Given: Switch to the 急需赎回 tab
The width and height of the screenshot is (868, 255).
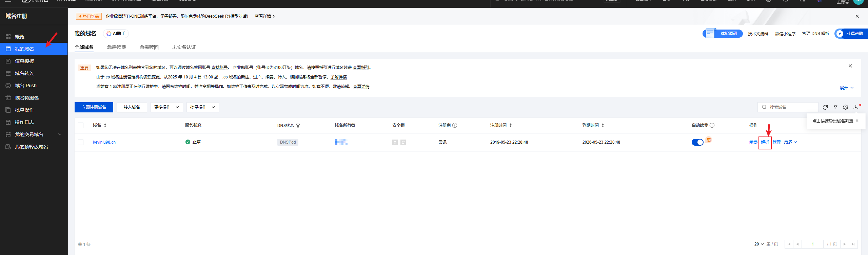Looking at the screenshot, I should click(149, 47).
